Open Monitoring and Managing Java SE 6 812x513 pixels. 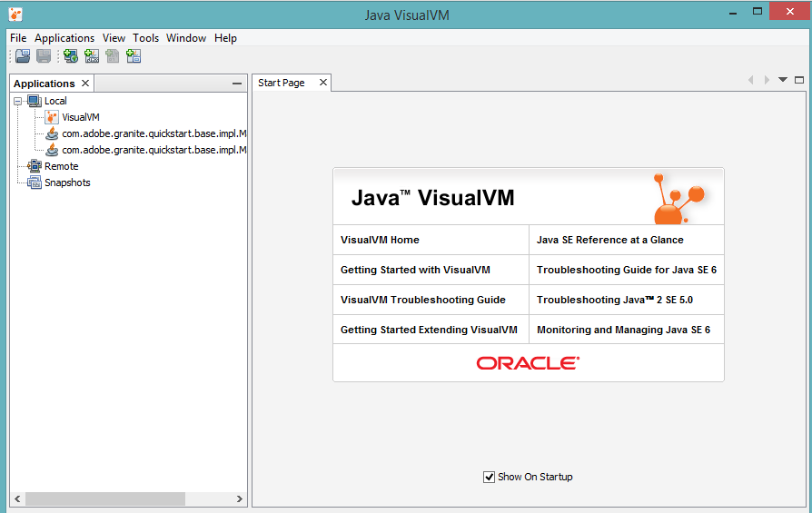point(623,330)
